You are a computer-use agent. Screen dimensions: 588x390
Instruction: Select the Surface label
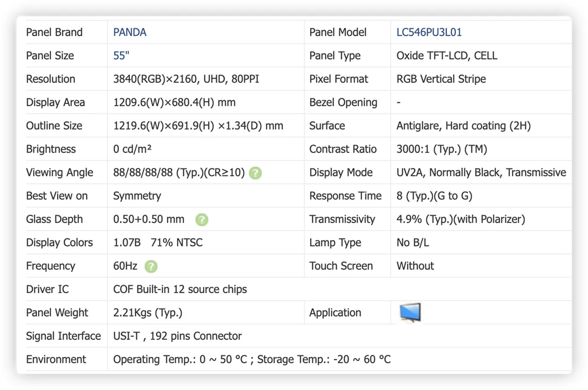coord(327,126)
